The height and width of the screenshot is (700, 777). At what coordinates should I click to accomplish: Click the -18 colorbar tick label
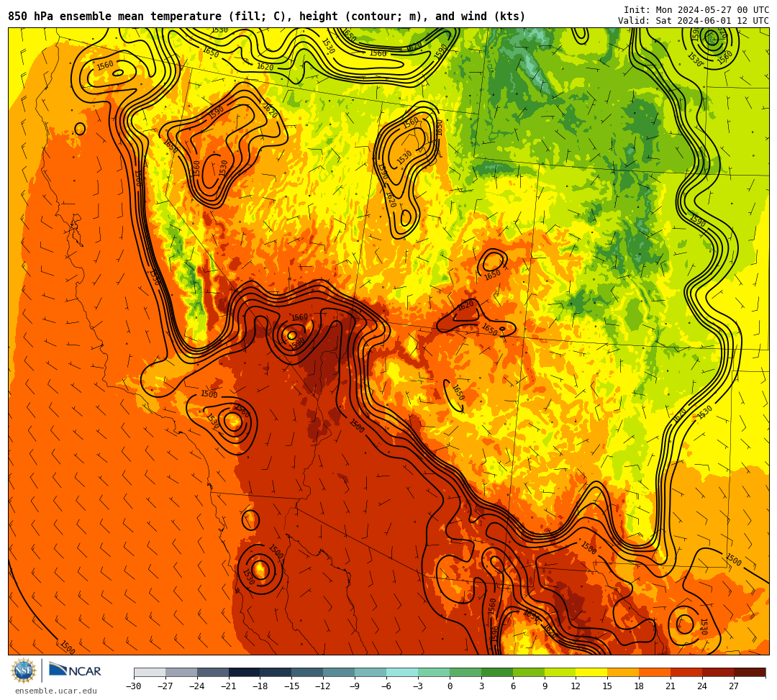tap(260, 686)
